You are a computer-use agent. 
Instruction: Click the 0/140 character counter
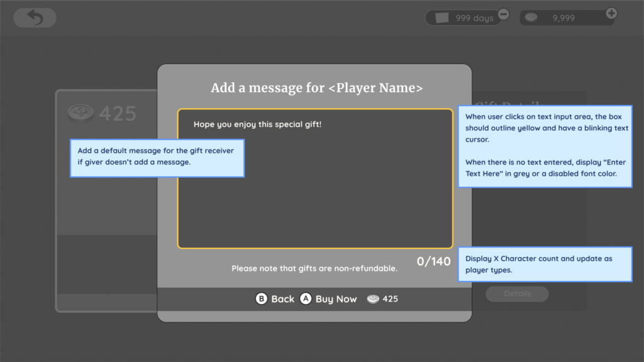coord(433,261)
